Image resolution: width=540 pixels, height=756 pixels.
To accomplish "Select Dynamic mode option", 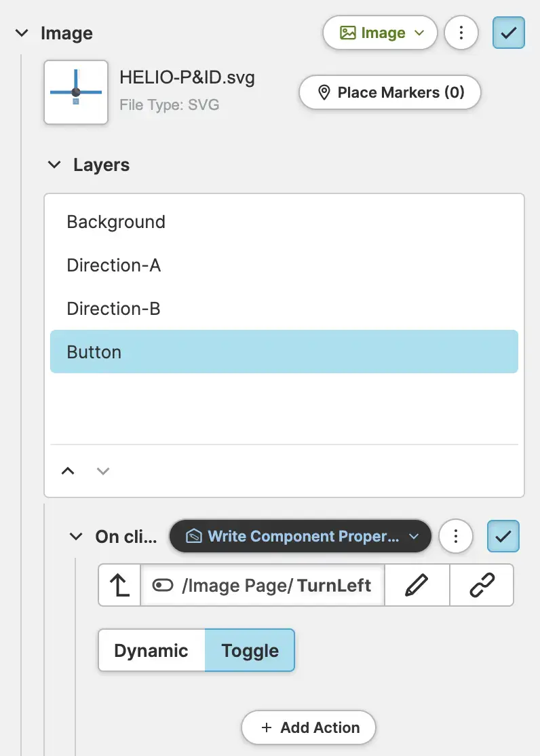I will pyautogui.click(x=151, y=651).
